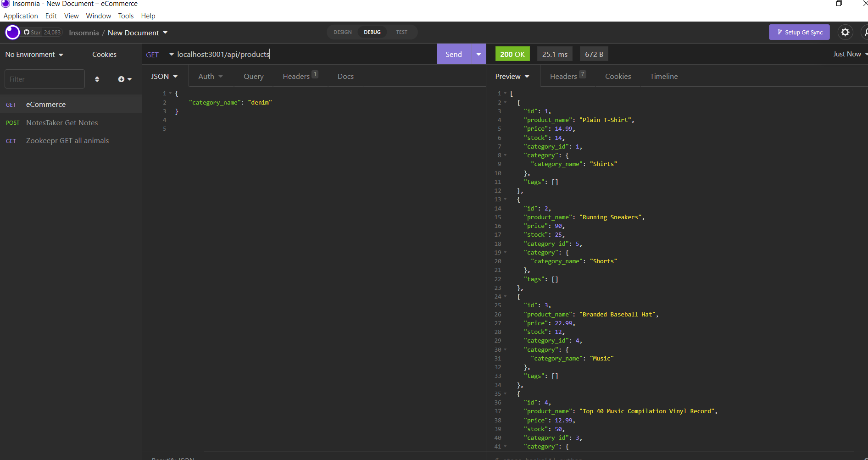Switch to the TEST mode
This screenshot has height=460, width=868.
[x=401, y=32]
